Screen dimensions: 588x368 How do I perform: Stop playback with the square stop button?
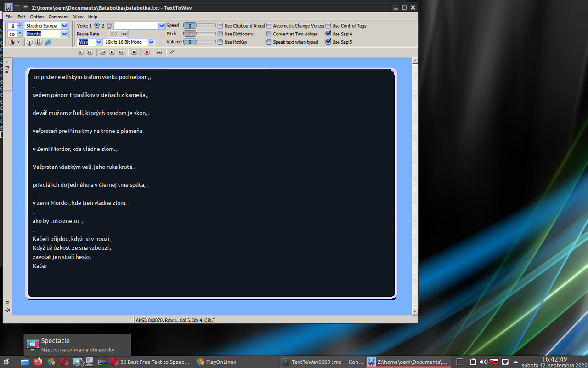pos(134,52)
